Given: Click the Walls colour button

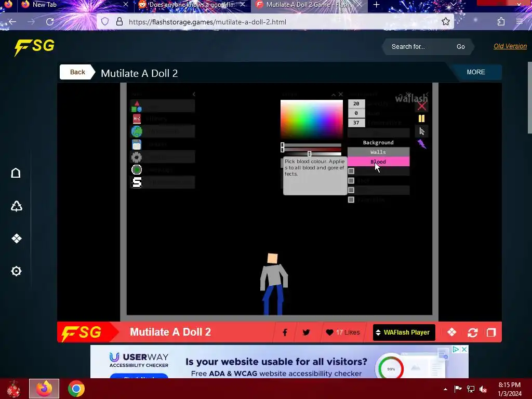Looking at the screenshot, I should pyautogui.click(x=378, y=152).
